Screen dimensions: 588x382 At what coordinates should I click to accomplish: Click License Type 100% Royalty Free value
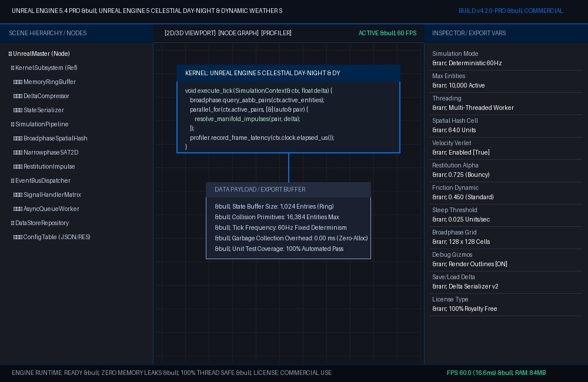pyautogui.click(x=465, y=309)
